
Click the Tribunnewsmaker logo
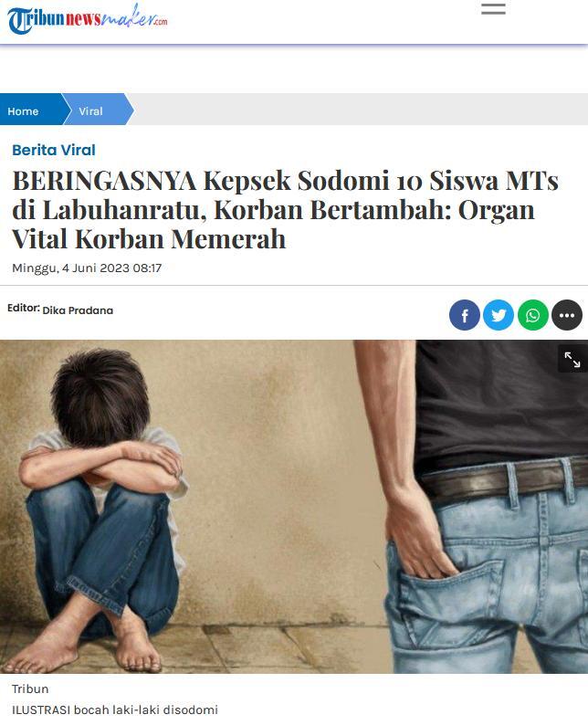[x=88, y=19]
